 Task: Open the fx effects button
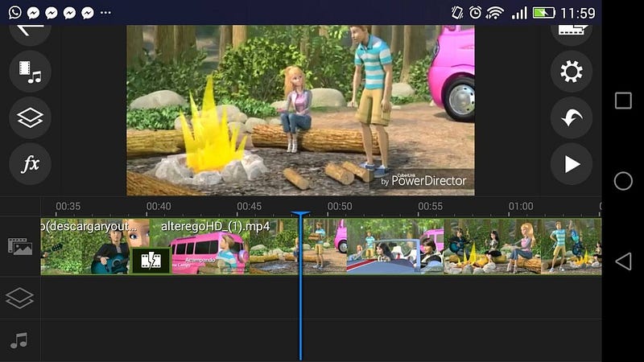[x=30, y=164]
